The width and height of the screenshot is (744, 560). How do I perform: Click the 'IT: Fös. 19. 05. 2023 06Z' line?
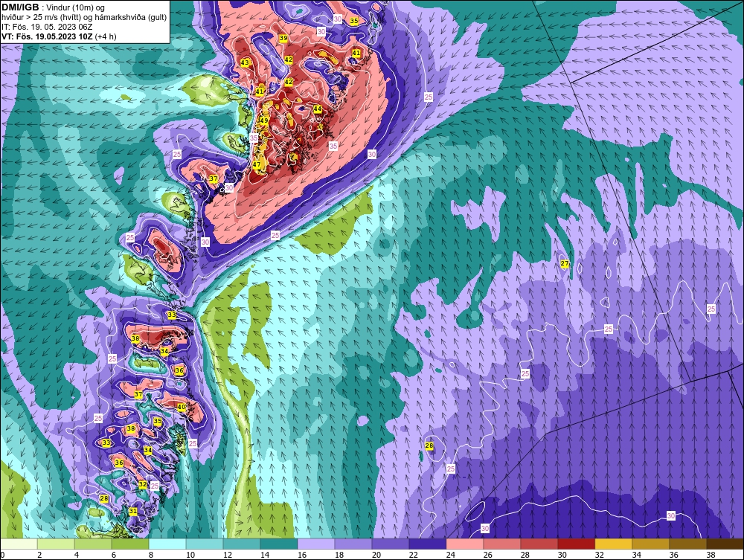46,27
